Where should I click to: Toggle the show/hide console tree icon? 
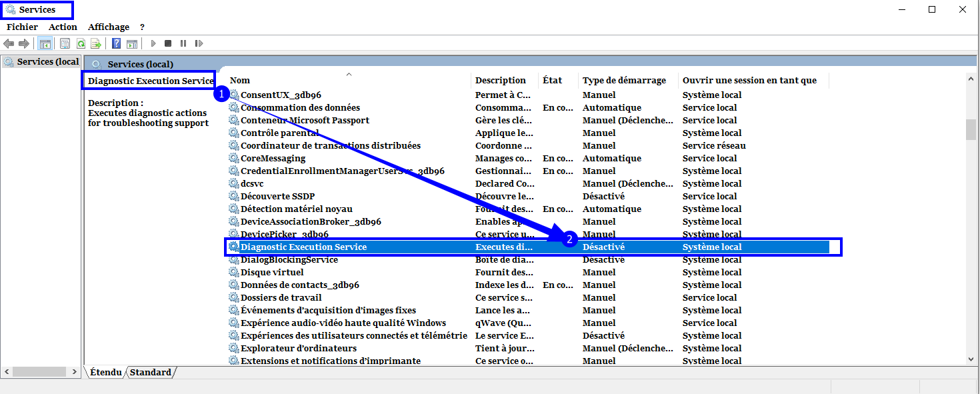pyautogui.click(x=45, y=43)
